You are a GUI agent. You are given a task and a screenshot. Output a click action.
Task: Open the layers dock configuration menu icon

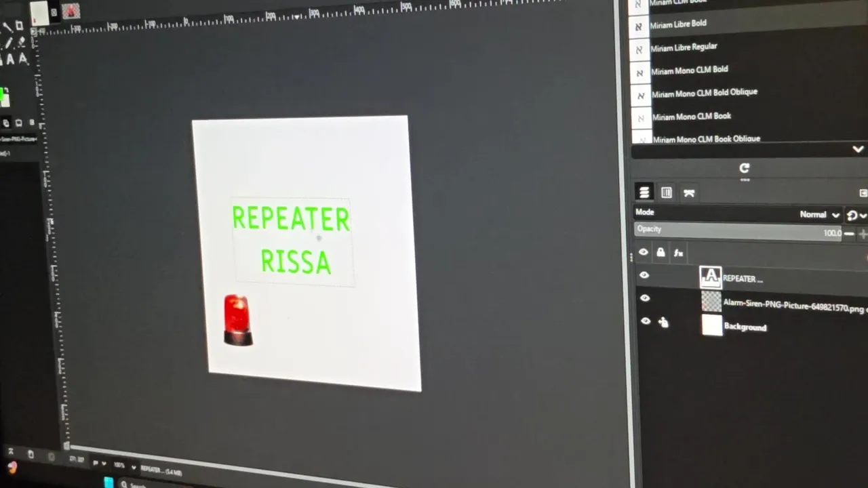tap(863, 193)
